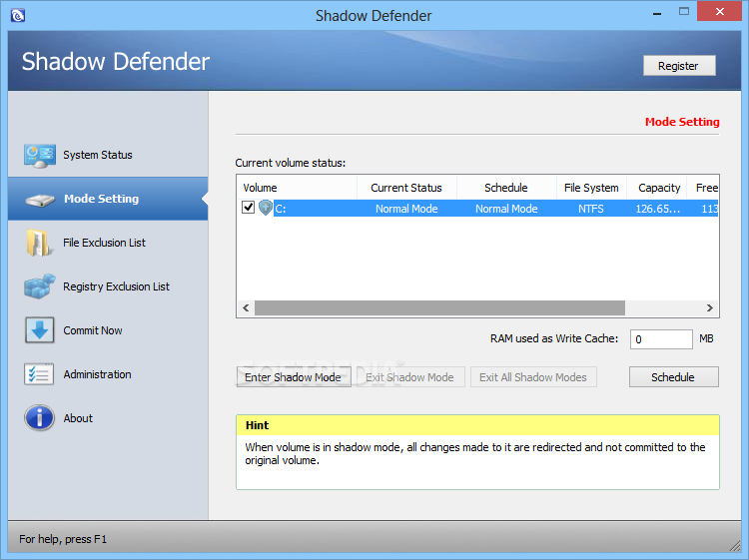Image resolution: width=749 pixels, height=560 pixels.
Task: Click the RAM used as Write Cache field
Action: [661, 339]
